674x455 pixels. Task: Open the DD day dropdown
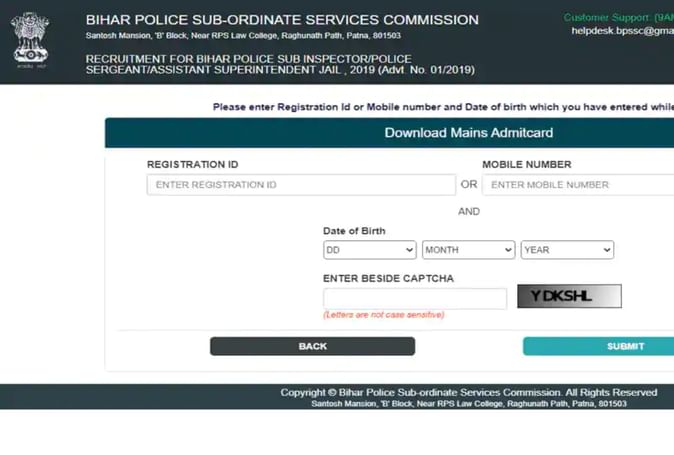pos(369,250)
